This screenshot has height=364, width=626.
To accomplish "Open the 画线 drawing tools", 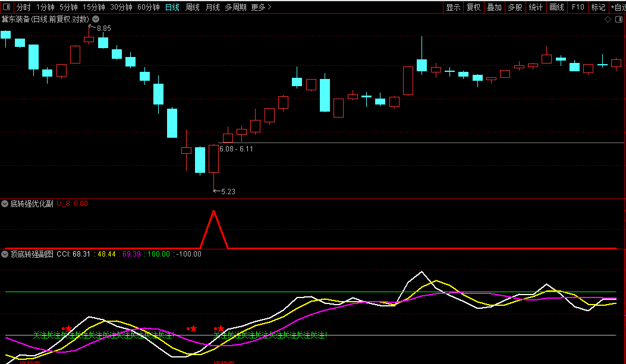I will coord(556,7).
